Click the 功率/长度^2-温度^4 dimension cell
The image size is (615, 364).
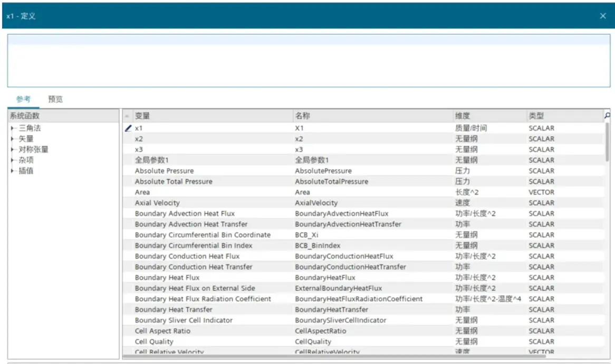coord(488,299)
